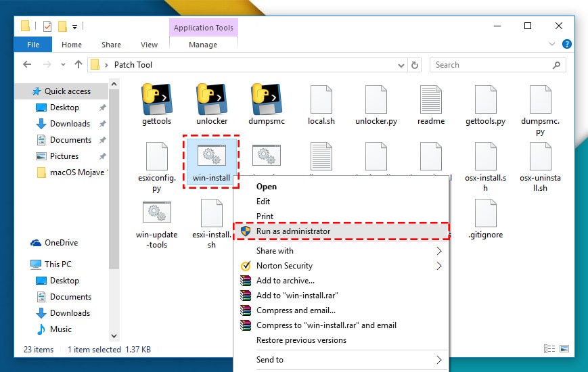The height and width of the screenshot is (372, 588).
Task: Refresh the Patch Tool folder
Action: [417, 65]
